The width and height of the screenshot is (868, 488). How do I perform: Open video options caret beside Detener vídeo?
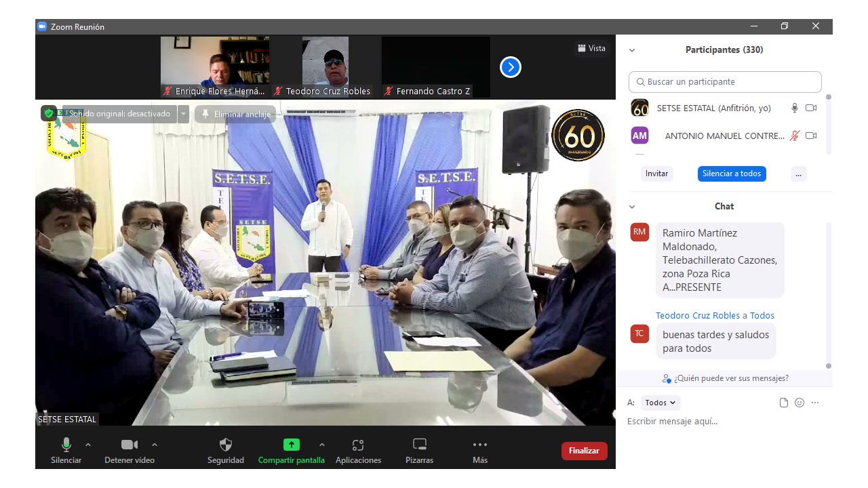(x=155, y=445)
